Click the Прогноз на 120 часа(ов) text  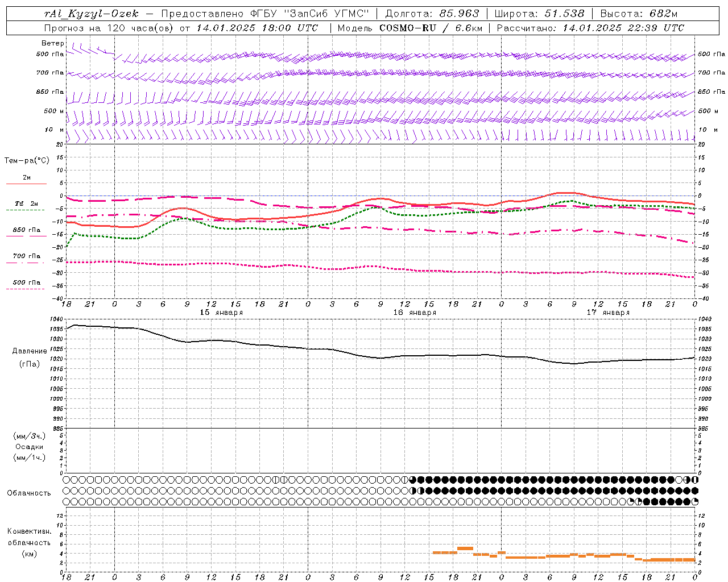coord(109,28)
